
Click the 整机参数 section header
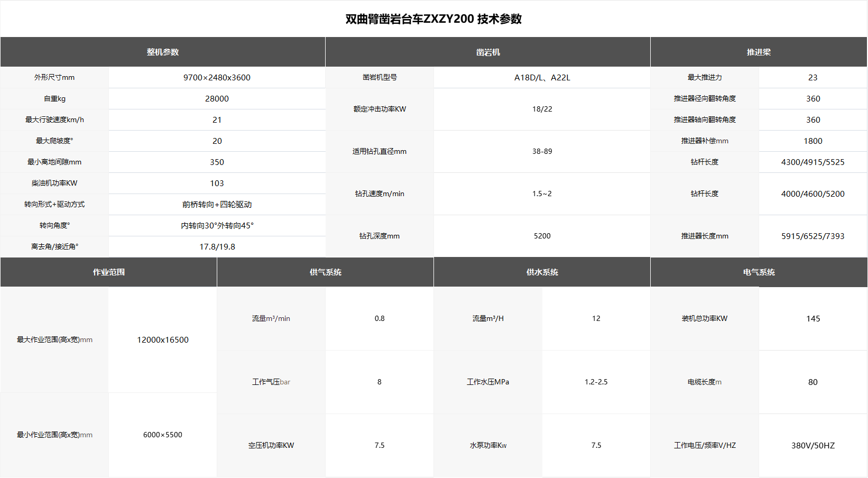click(162, 52)
